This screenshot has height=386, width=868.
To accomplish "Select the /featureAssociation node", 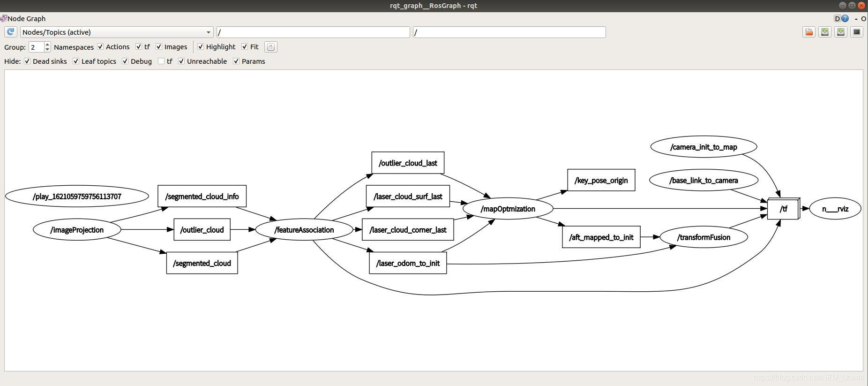I will 304,230.
